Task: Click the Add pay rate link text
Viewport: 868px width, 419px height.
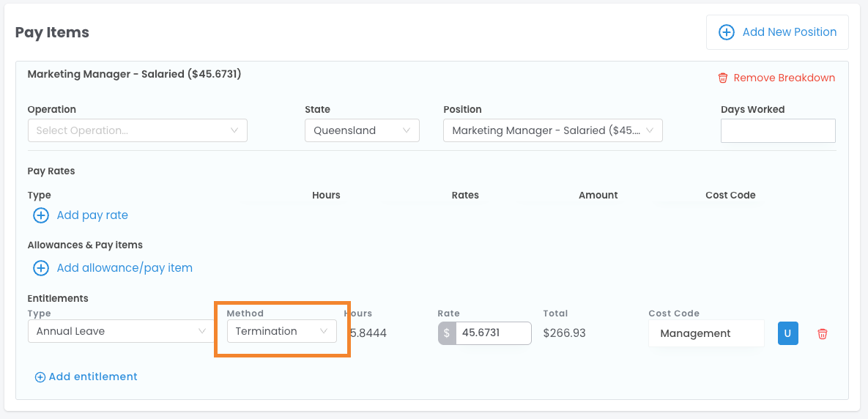Action: point(92,215)
